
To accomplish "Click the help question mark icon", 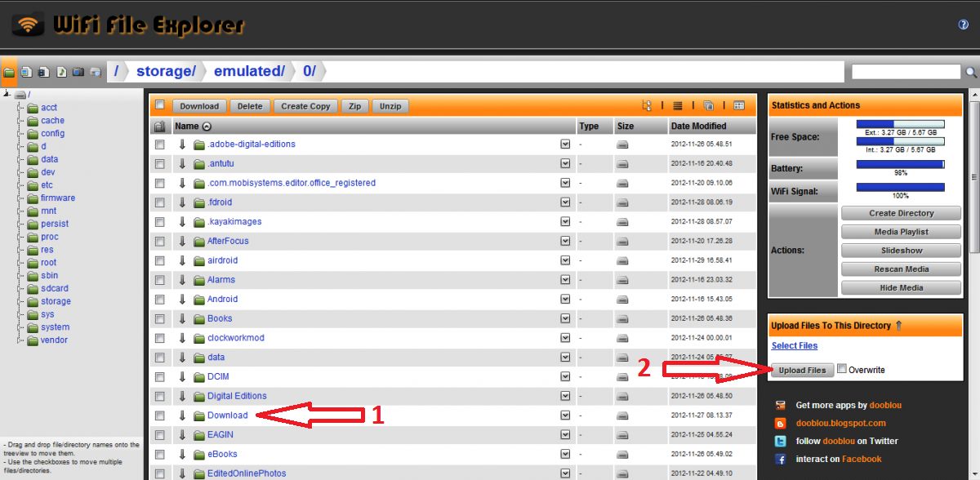I will pyautogui.click(x=963, y=25).
